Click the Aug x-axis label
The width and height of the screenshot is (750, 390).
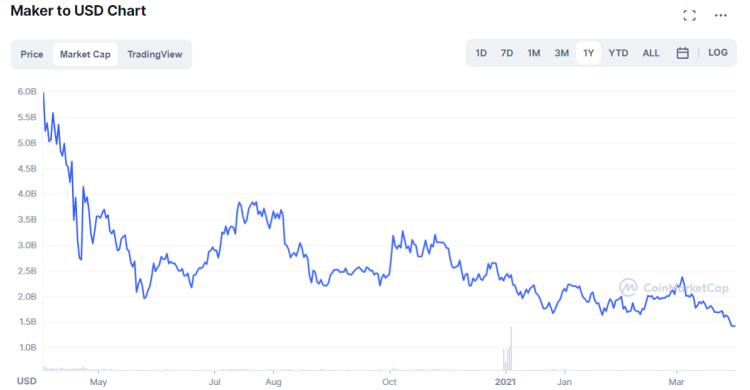click(x=273, y=382)
